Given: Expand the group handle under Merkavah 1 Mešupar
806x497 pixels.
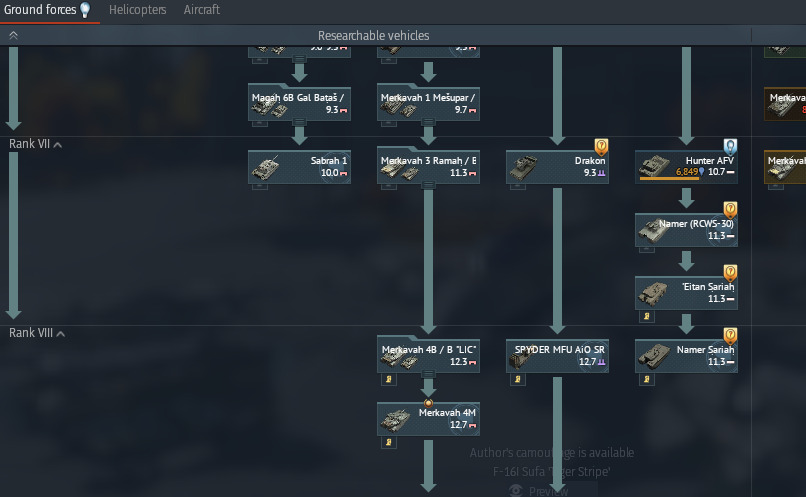Looking at the screenshot, I should [x=428, y=122].
